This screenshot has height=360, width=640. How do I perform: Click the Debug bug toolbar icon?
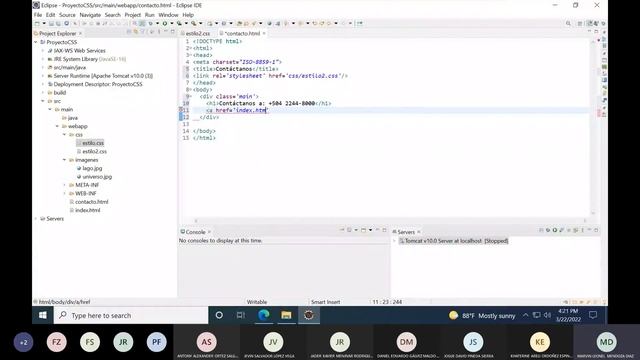click(150, 24)
